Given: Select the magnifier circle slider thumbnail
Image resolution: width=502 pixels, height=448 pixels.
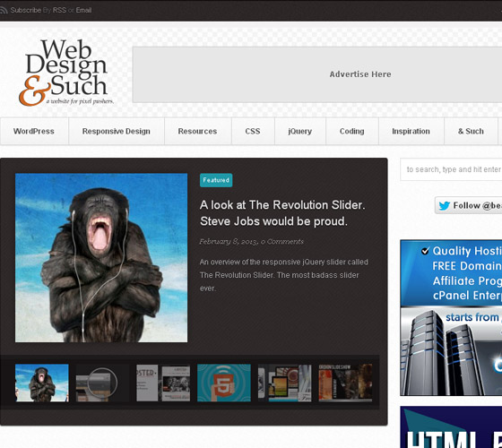Looking at the screenshot, I should pyautogui.click(x=102, y=383).
